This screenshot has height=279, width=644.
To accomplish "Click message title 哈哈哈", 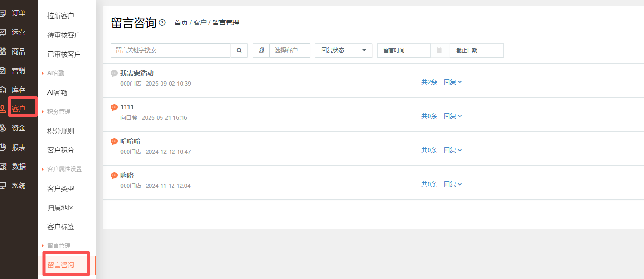I will pos(130,141).
